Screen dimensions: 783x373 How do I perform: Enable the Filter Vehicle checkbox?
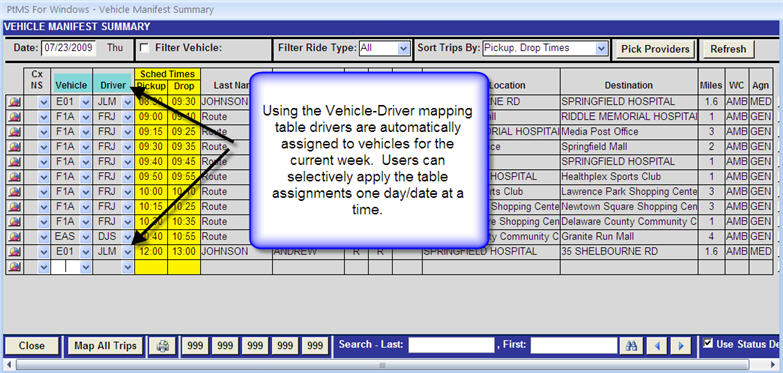point(145,48)
